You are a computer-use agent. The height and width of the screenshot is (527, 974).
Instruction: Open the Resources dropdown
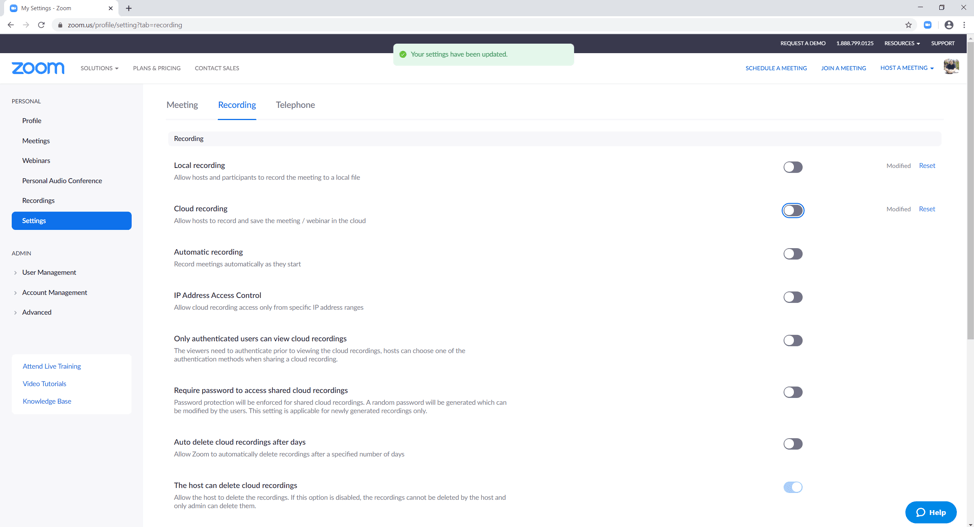pyautogui.click(x=902, y=43)
